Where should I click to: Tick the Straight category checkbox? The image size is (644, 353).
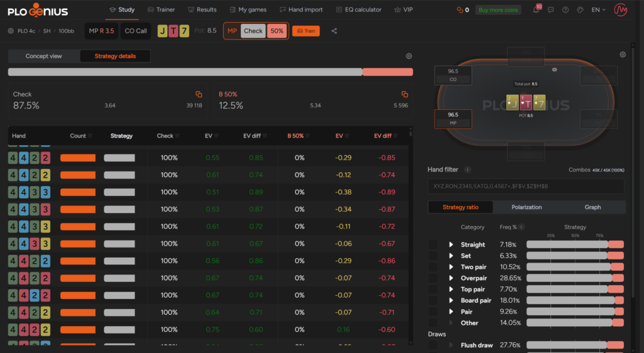pos(433,245)
